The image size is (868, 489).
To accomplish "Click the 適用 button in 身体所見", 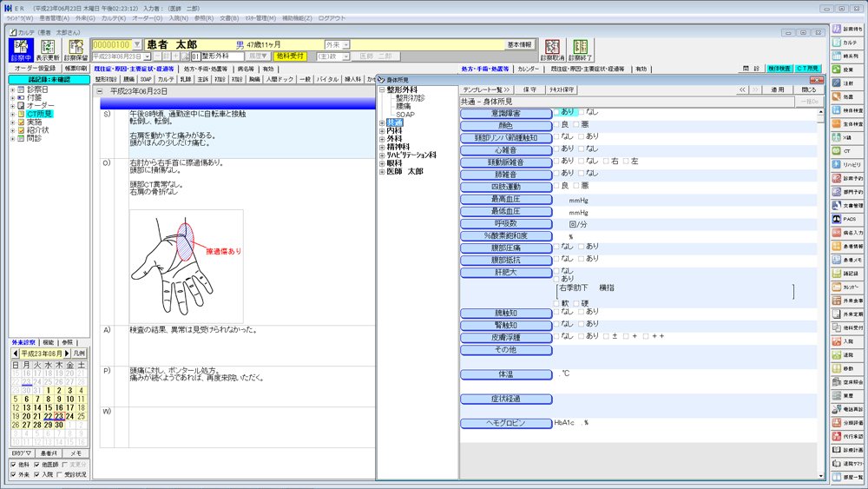I will [778, 89].
